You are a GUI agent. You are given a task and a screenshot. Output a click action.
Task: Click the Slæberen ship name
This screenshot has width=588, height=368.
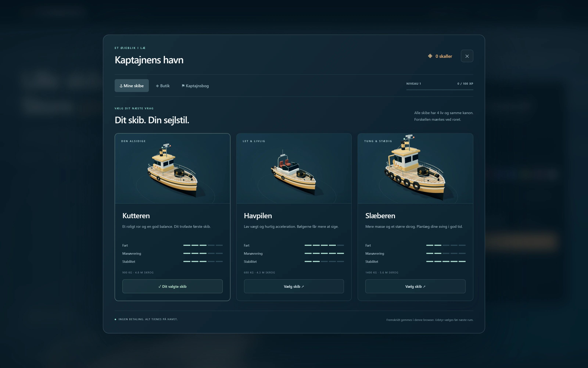coord(380,216)
